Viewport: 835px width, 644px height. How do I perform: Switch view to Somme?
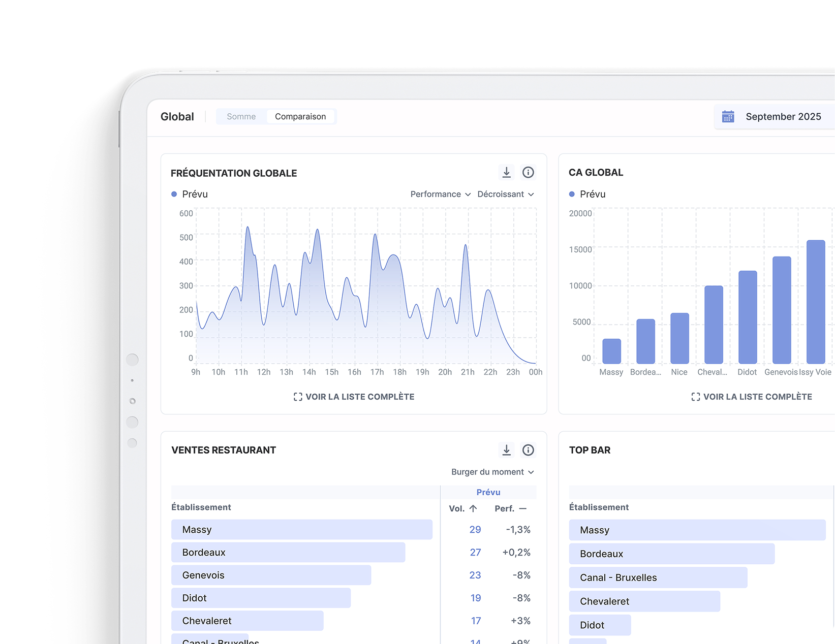tap(241, 117)
